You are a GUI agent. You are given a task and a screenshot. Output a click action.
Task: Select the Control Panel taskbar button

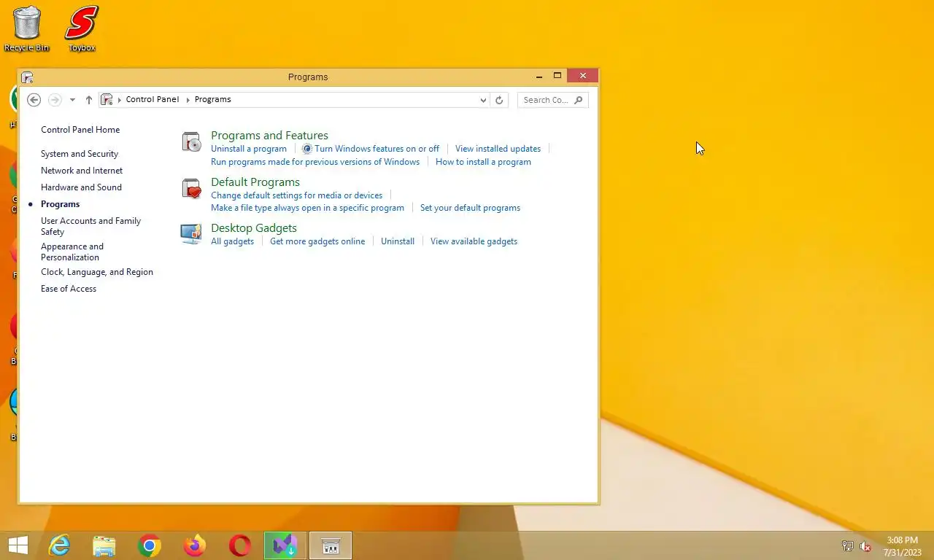pyautogui.click(x=331, y=545)
